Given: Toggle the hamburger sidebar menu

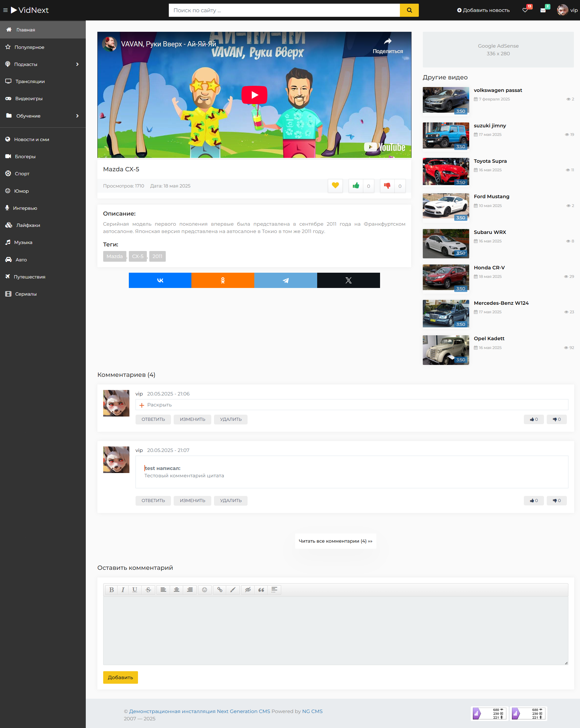Looking at the screenshot, I should 5,10.
